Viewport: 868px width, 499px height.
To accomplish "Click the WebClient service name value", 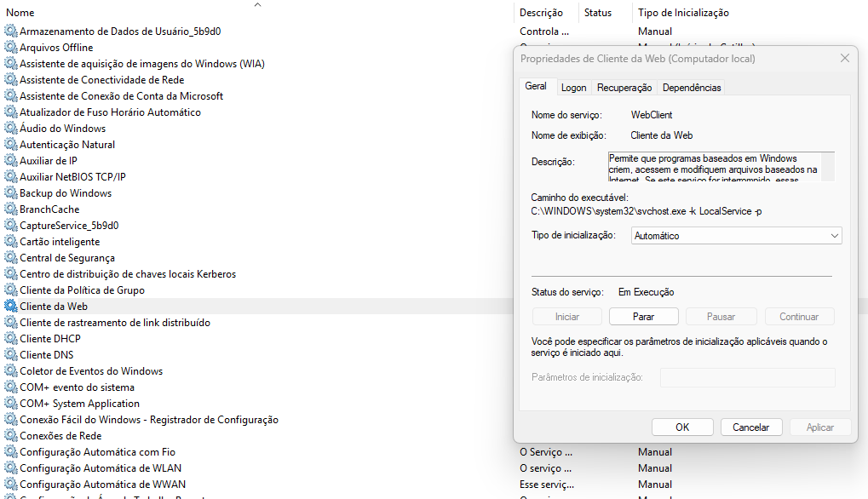I will click(x=652, y=115).
